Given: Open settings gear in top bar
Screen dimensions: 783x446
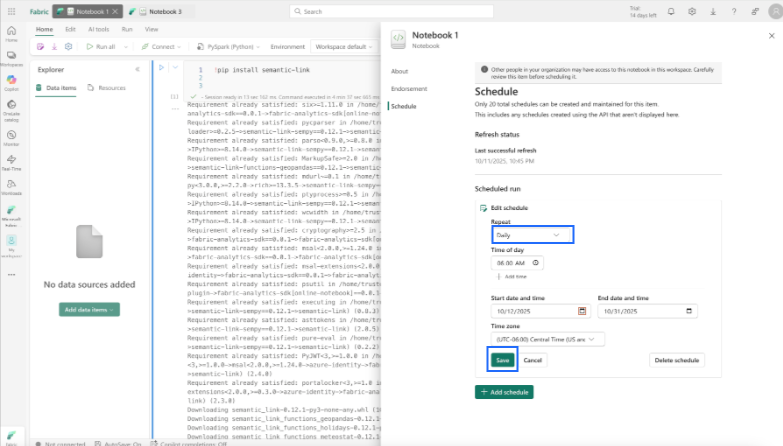Looking at the screenshot, I should pos(692,11).
